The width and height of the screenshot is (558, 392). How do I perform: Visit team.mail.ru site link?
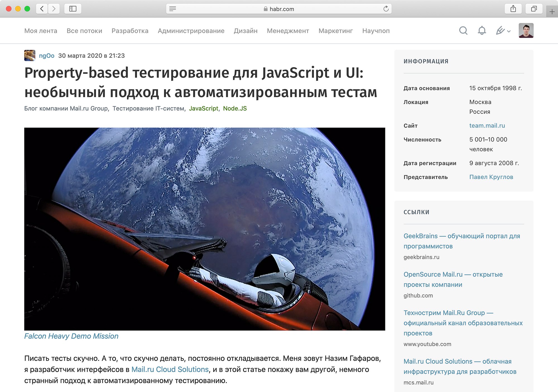pyautogui.click(x=487, y=125)
